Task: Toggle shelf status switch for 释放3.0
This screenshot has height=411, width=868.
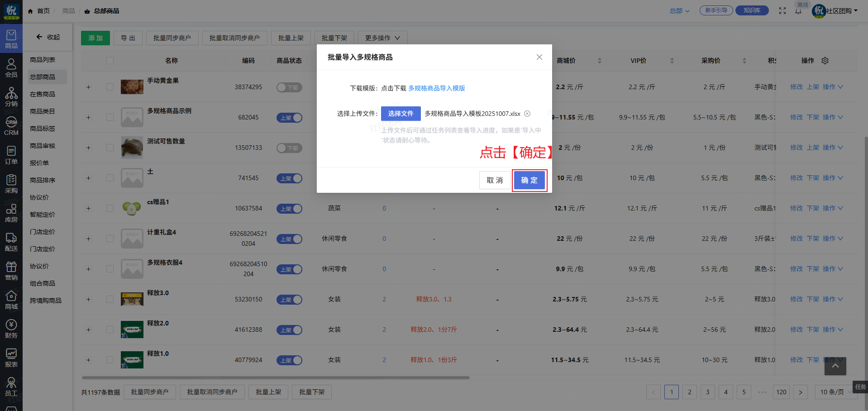Action: coord(289,300)
